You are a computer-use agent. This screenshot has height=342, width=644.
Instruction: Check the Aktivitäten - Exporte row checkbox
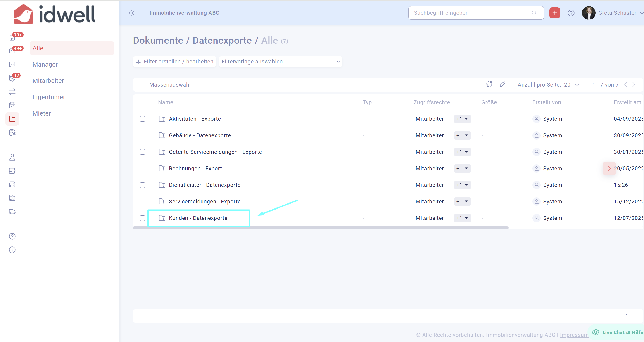point(143,119)
